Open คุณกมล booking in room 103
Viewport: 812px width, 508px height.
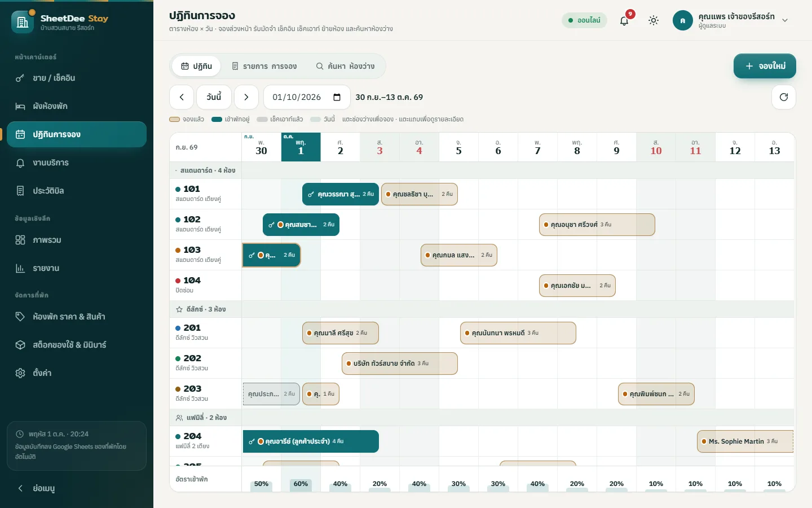click(459, 255)
